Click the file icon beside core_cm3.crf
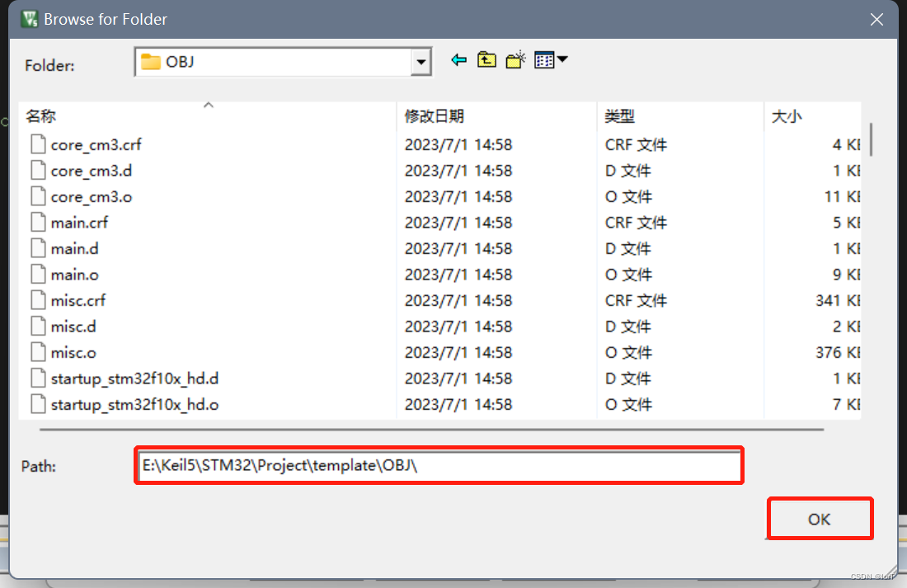Viewport: 907px width, 588px height. pyautogui.click(x=37, y=143)
